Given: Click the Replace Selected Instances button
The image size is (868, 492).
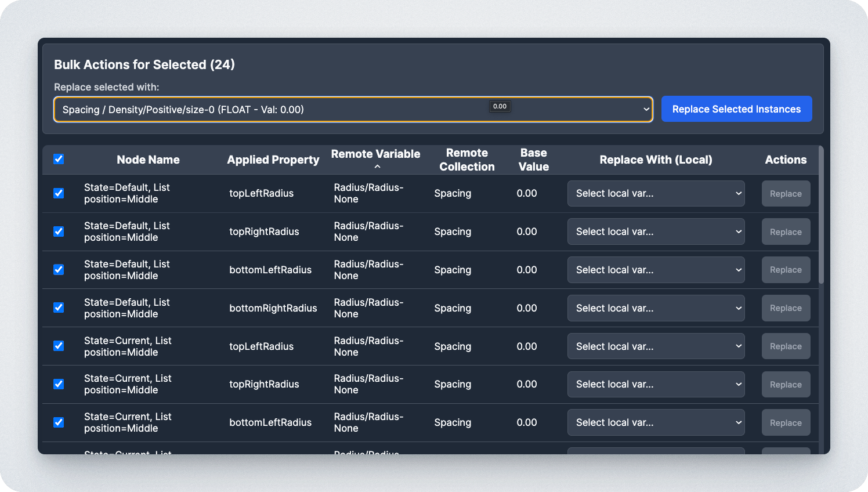Looking at the screenshot, I should (736, 108).
